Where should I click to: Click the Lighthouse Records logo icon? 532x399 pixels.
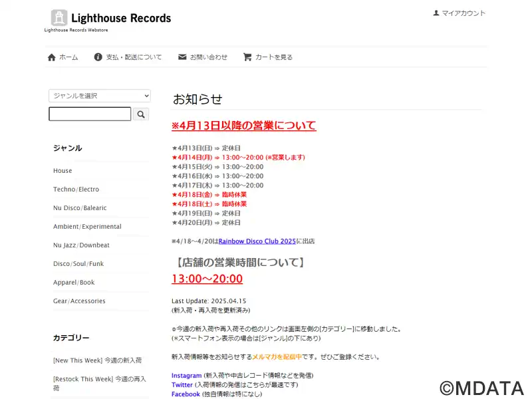(59, 17)
